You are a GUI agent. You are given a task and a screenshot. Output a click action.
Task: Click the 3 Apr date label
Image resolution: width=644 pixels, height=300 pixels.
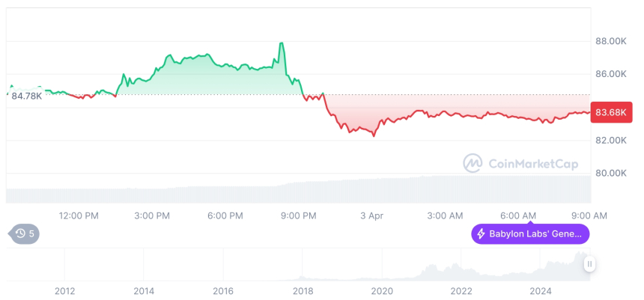pos(371,215)
